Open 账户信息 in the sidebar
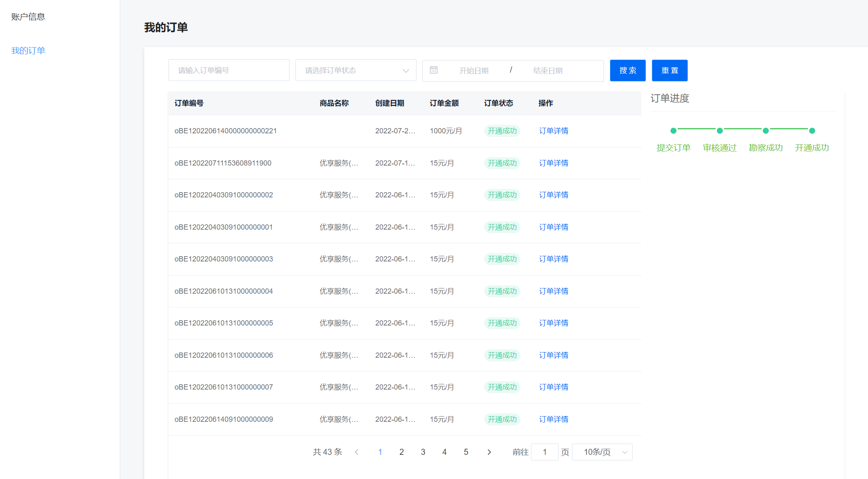The image size is (868, 479). click(x=28, y=17)
